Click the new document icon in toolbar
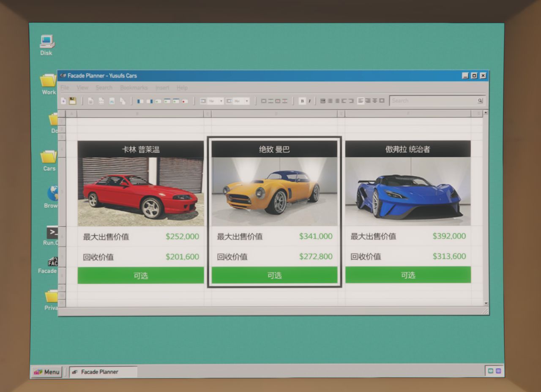 (63, 101)
